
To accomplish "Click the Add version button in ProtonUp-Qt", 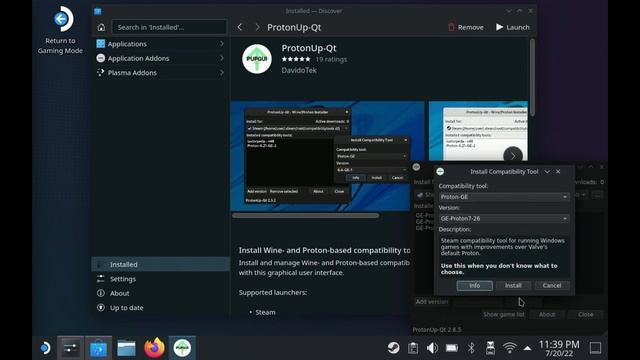I will tap(432, 302).
